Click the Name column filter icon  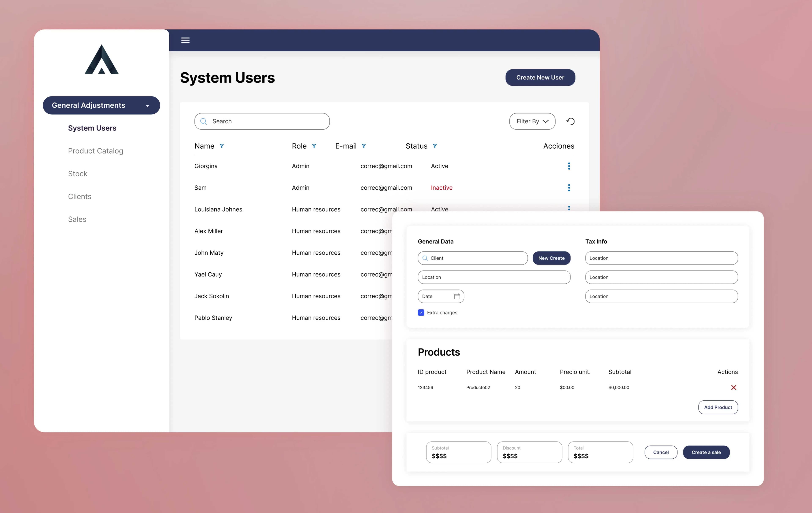[x=222, y=146]
